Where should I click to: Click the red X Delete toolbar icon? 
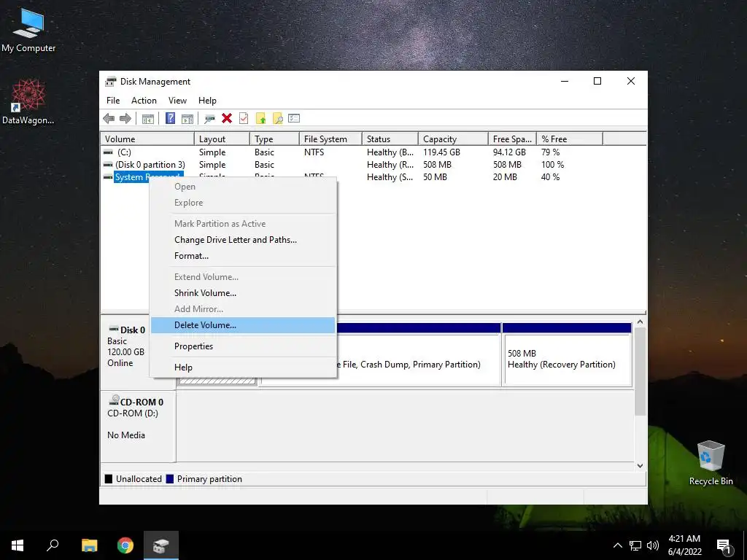[x=227, y=118]
